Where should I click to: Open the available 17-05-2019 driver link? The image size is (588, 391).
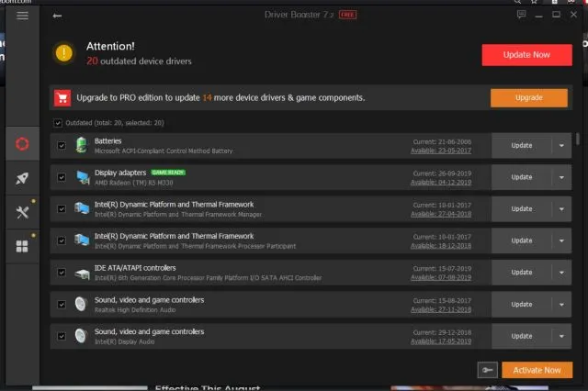[441, 341]
